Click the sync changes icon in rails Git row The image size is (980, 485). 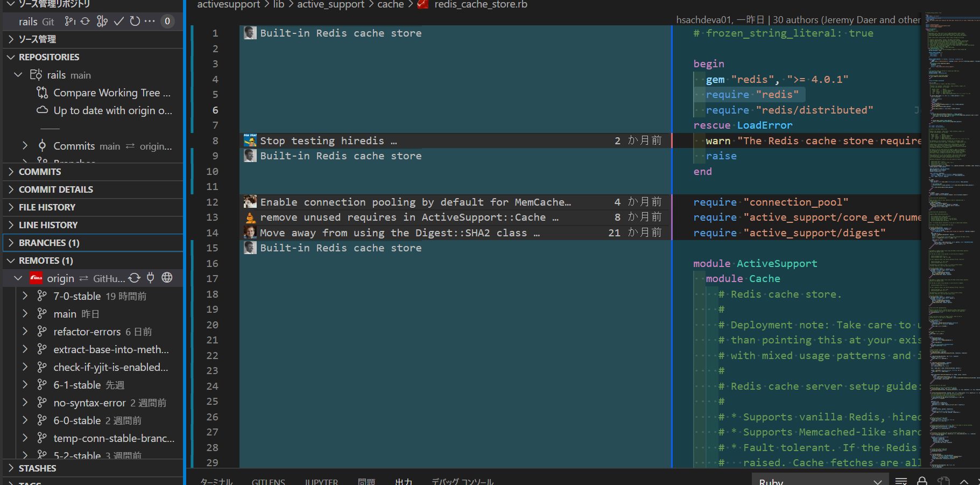click(85, 21)
